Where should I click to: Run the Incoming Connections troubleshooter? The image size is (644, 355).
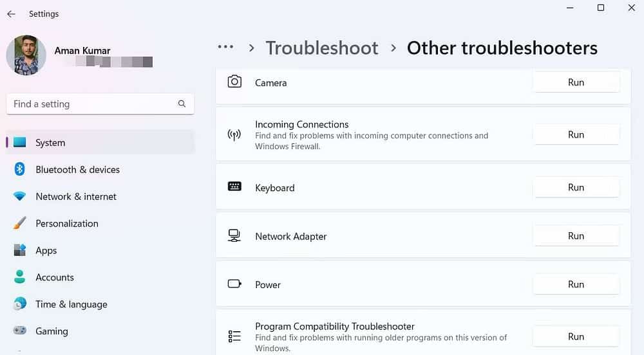tap(576, 134)
